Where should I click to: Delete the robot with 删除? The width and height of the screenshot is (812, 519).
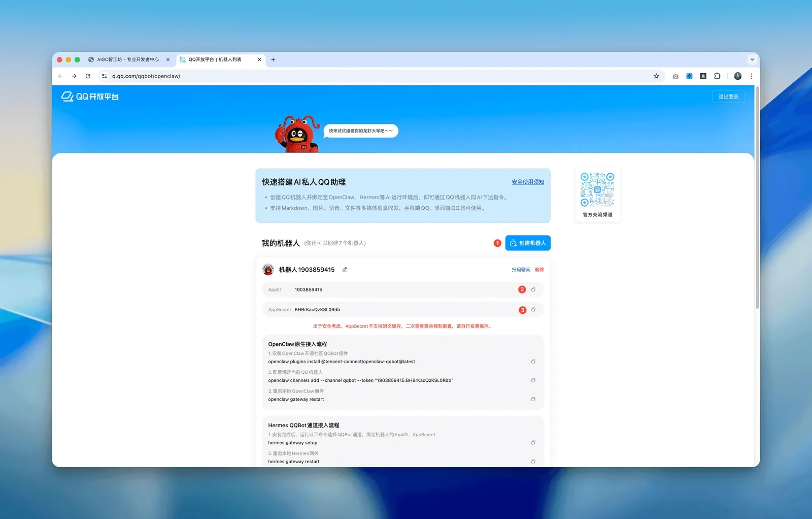(539, 270)
